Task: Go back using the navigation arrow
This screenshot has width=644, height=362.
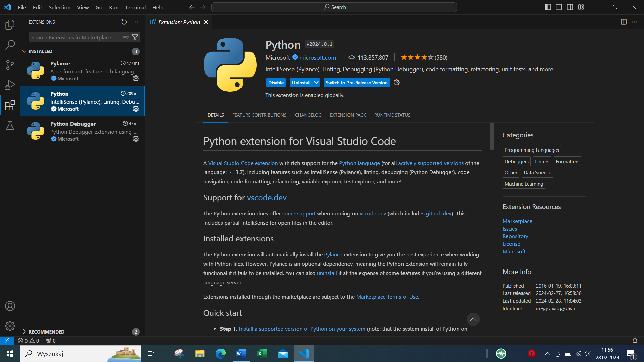Action: coord(192,7)
